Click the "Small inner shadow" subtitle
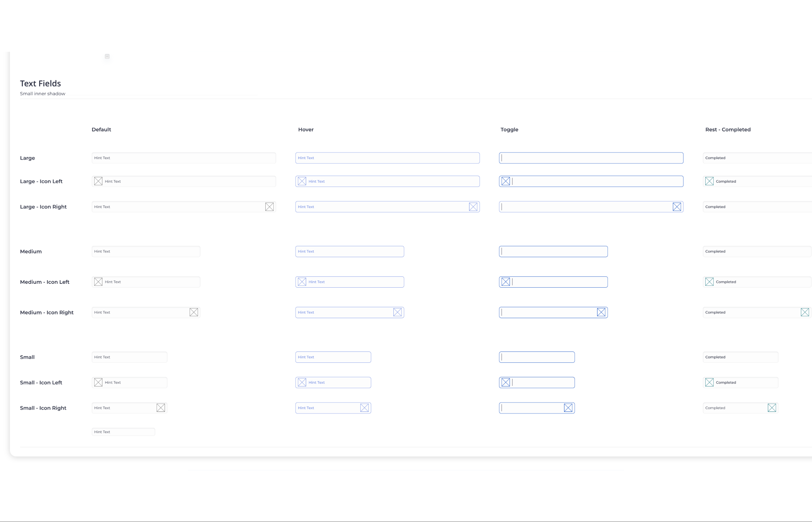Viewport: 812px width, 522px height. (x=43, y=93)
